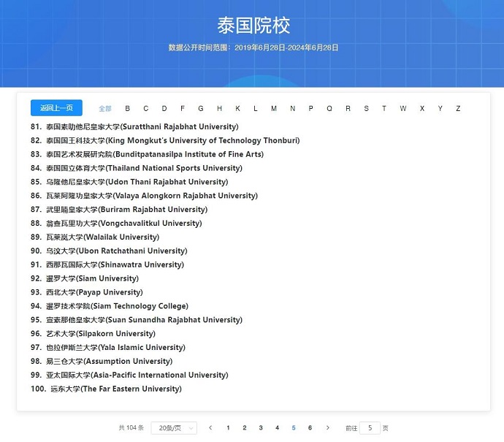Image resolution: width=504 pixels, height=442 pixels.
Task: Filter universities by letter S
Action: click(x=366, y=109)
